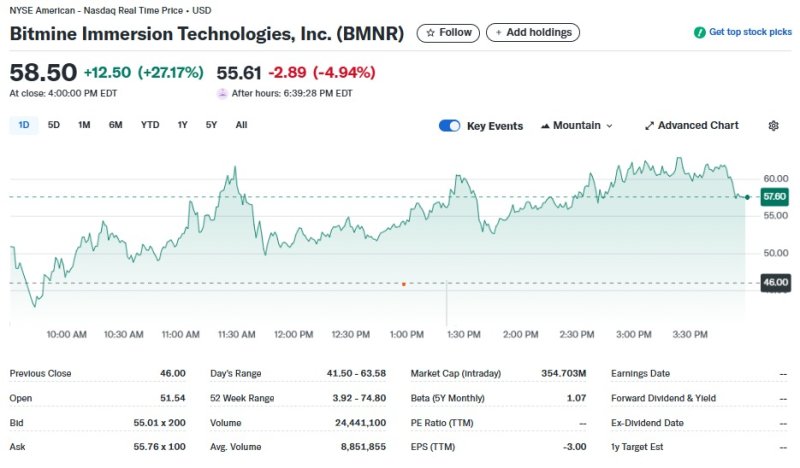Select the YTD range tab
This screenshot has height=468, width=800.
tap(149, 125)
